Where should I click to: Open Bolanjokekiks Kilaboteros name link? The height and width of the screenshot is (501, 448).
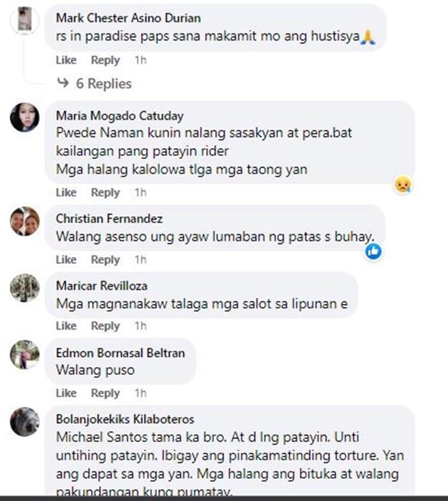(x=125, y=419)
